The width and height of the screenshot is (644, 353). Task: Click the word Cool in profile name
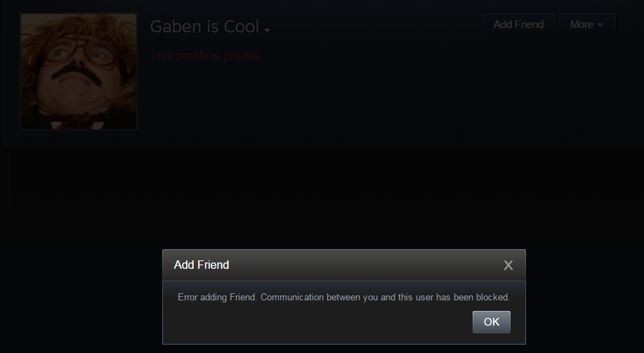pos(242,27)
